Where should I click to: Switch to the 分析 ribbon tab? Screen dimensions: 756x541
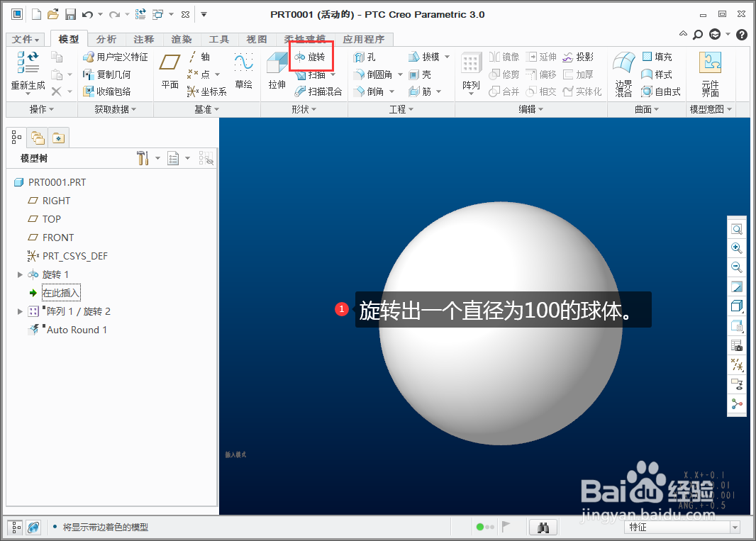[106, 40]
